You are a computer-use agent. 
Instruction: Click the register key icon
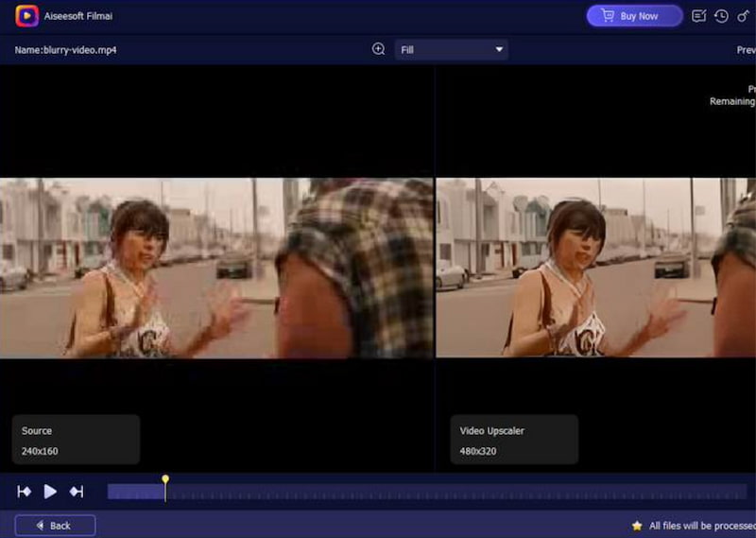pyautogui.click(x=743, y=16)
